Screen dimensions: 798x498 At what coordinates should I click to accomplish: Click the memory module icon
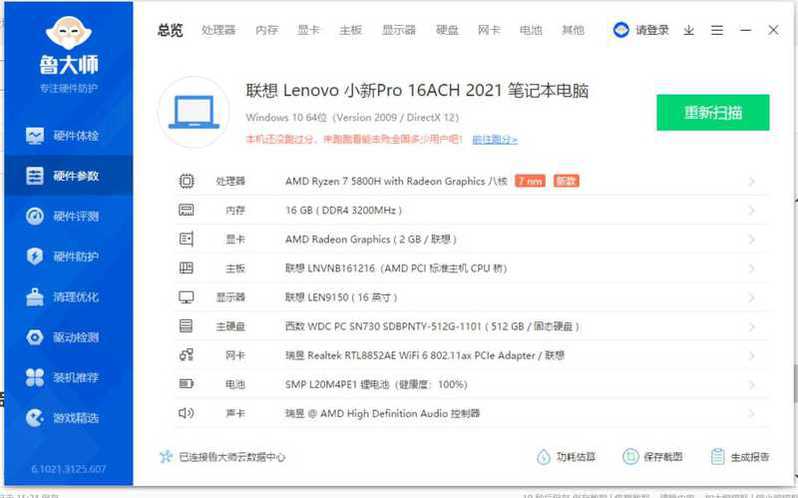(x=186, y=210)
